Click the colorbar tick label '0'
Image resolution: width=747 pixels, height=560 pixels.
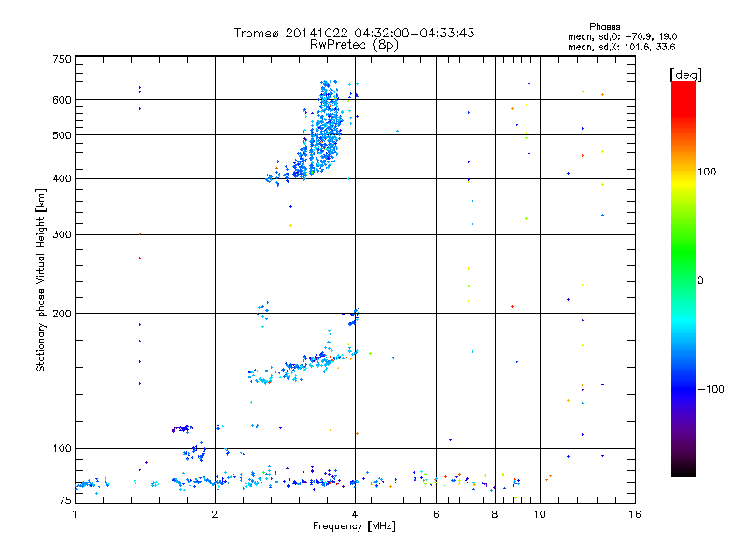(x=700, y=281)
